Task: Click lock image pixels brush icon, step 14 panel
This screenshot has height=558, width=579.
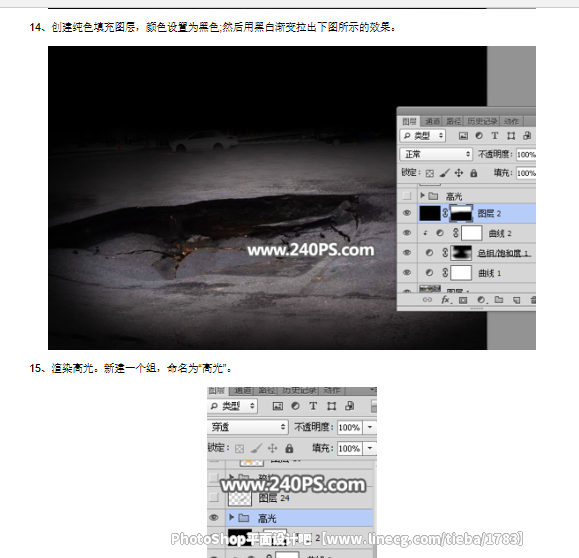Action: click(x=445, y=173)
